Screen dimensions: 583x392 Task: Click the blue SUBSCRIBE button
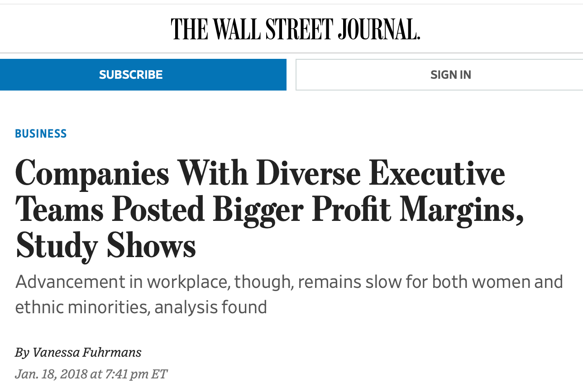143,75
